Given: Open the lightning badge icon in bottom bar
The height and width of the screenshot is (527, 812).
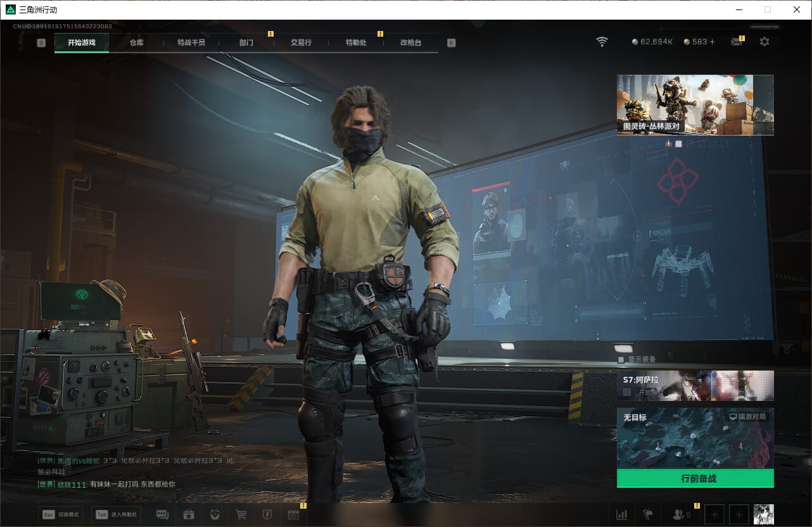Looking at the screenshot, I should pyautogui.click(x=267, y=514).
